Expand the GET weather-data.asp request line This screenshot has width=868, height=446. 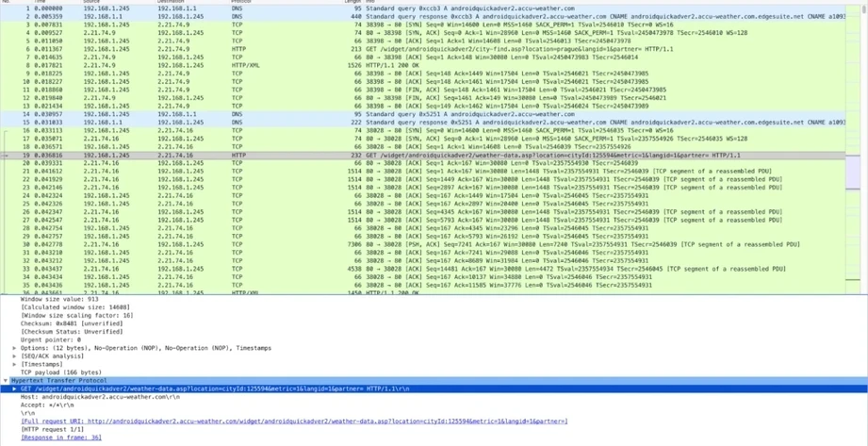[x=14, y=388]
